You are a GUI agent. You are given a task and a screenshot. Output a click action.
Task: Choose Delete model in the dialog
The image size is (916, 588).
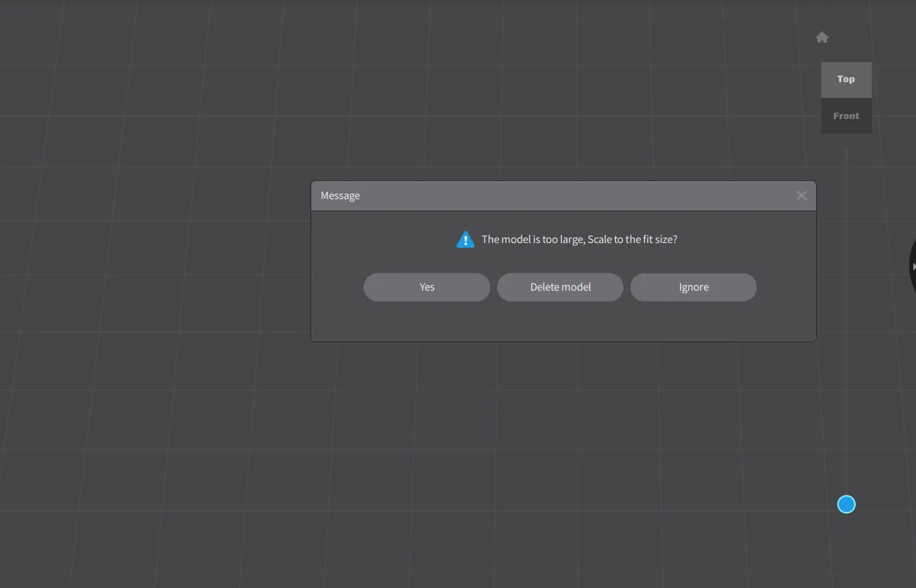click(560, 287)
